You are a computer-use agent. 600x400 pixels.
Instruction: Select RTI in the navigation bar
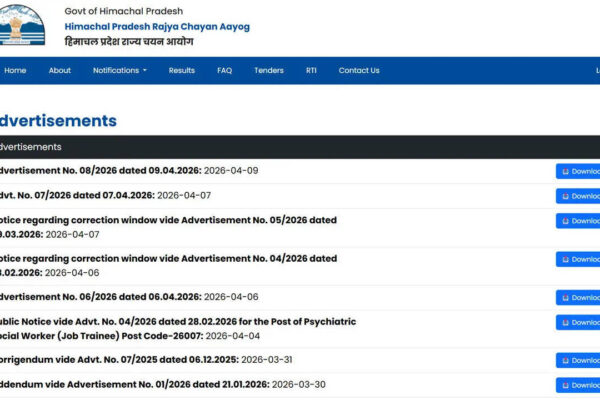pos(311,70)
